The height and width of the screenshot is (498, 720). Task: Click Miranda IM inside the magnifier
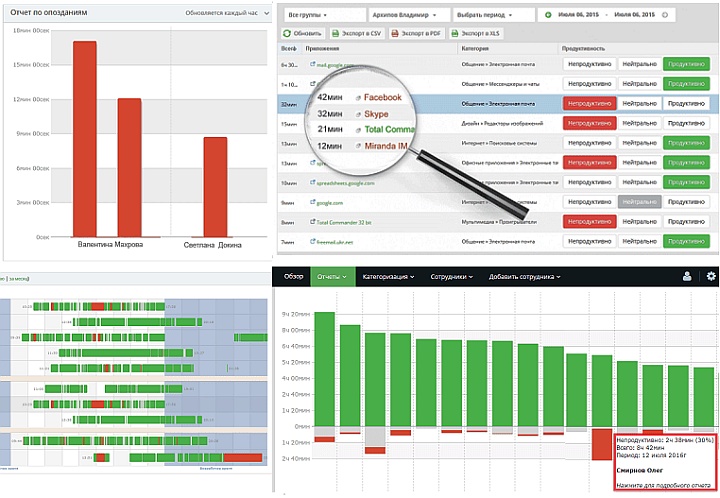[386, 146]
